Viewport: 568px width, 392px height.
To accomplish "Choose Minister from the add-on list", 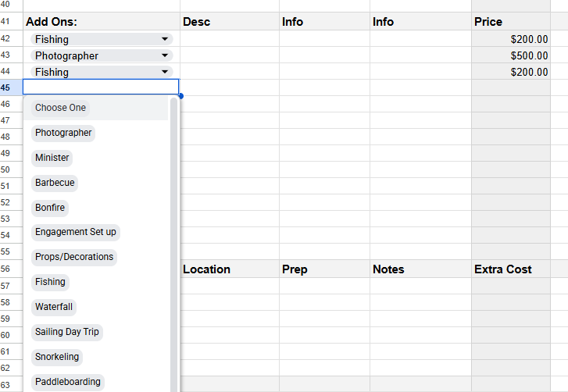I will pyautogui.click(x=52, y=158).
